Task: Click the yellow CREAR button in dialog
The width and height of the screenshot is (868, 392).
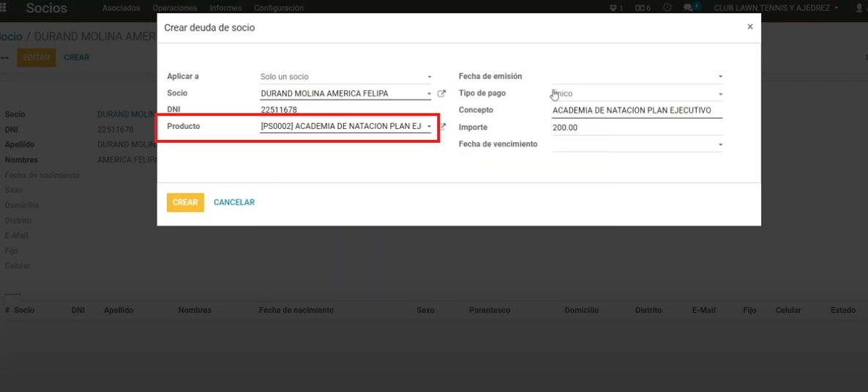Action: pos(185,202)
